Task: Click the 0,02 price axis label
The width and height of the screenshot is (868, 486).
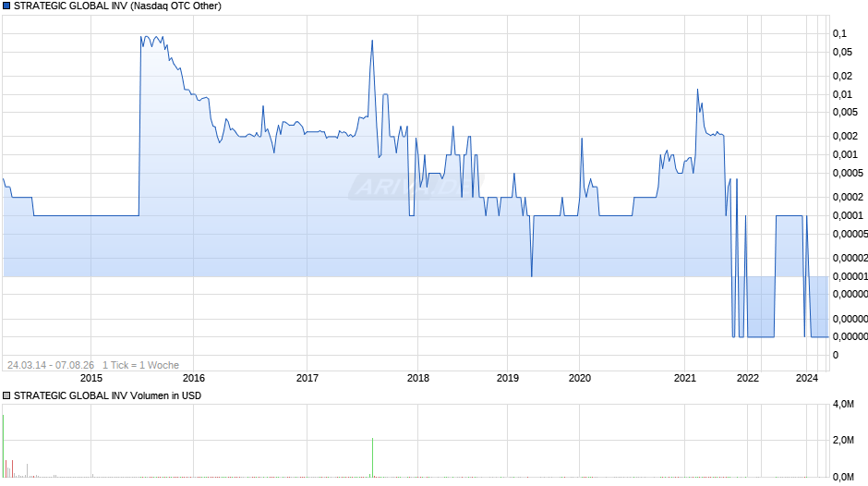Action: point(842,76)
